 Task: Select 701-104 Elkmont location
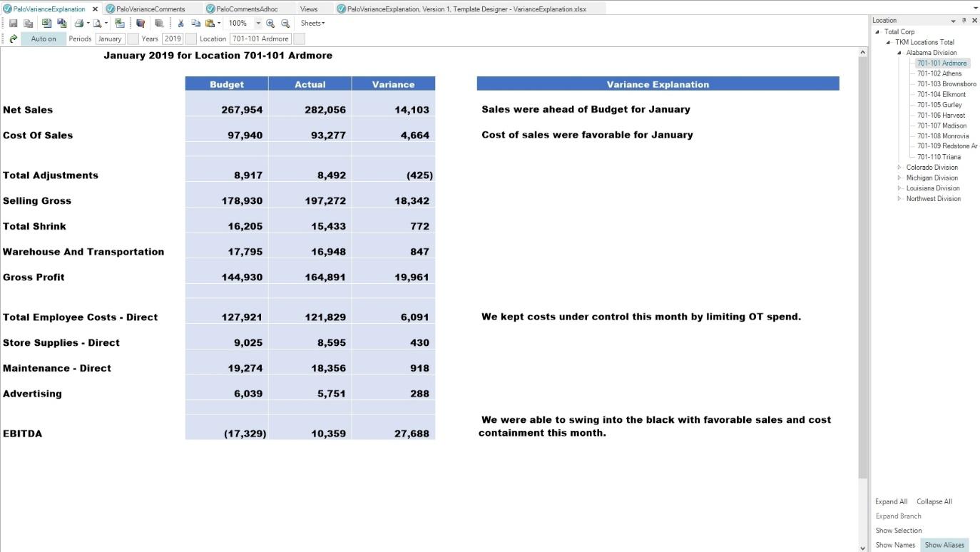click(941, 94)
